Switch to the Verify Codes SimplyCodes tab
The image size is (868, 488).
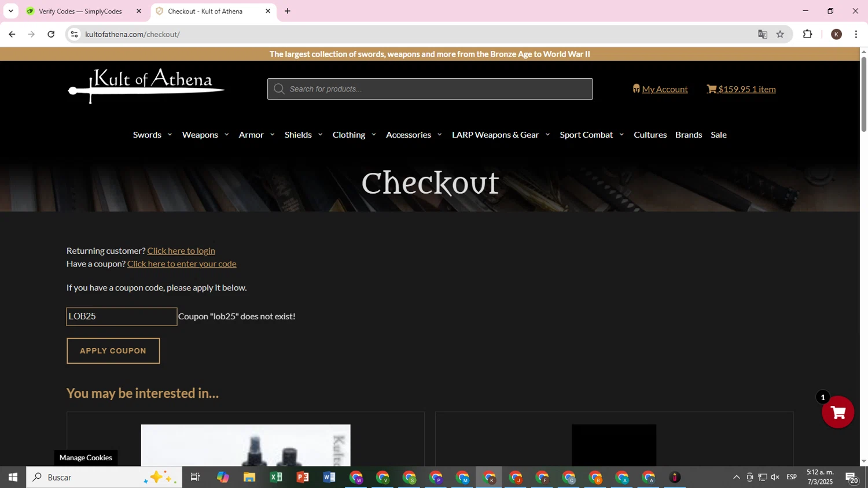click(x=80, y=11)
